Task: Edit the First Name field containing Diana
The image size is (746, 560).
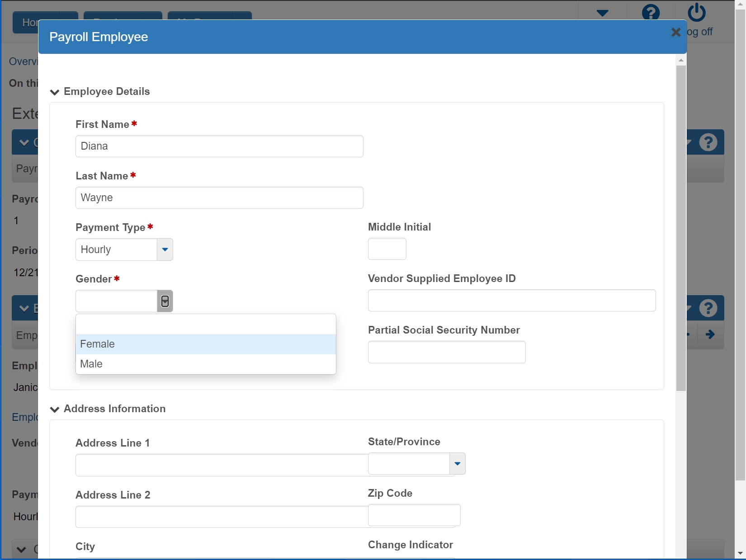Action: (219, 146)
